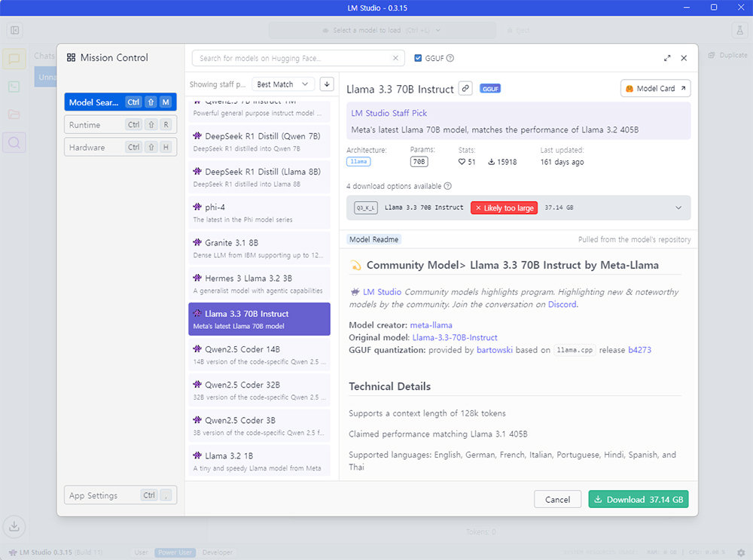
Task: Click the sort direction arrow button
Action: (326, 84)
